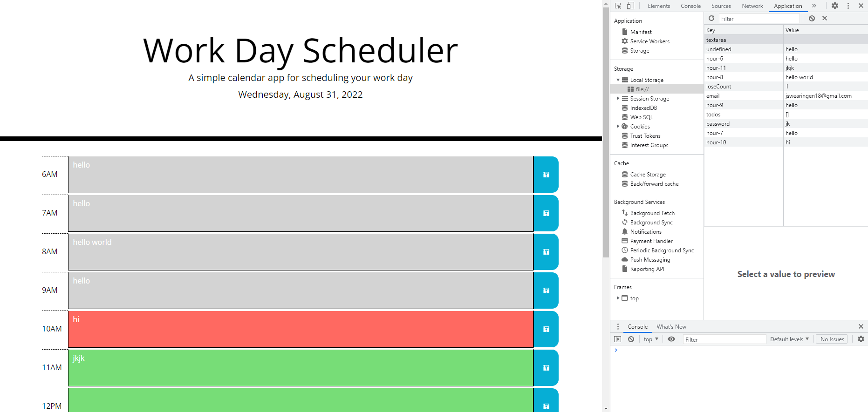The width and height of the screenshot is (868, 412).
Task: Clear console messages icon
Action: tap(631, 339)
